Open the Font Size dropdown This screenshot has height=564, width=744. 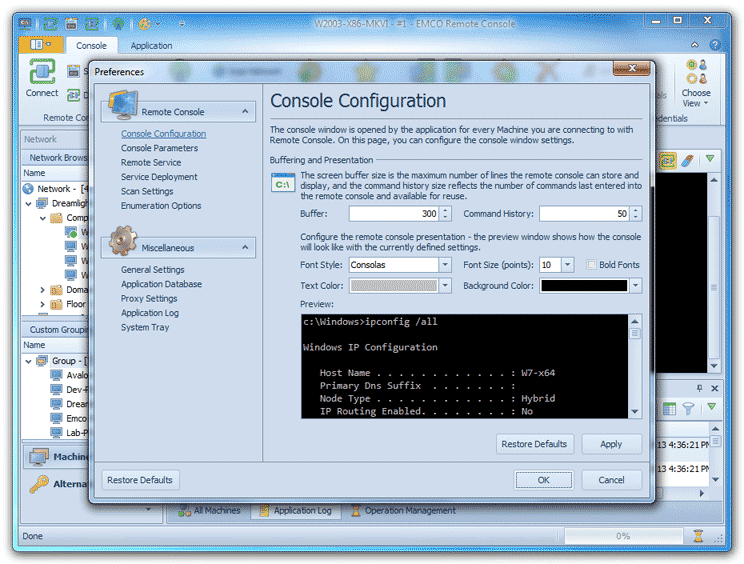click(x=567, y=265)
